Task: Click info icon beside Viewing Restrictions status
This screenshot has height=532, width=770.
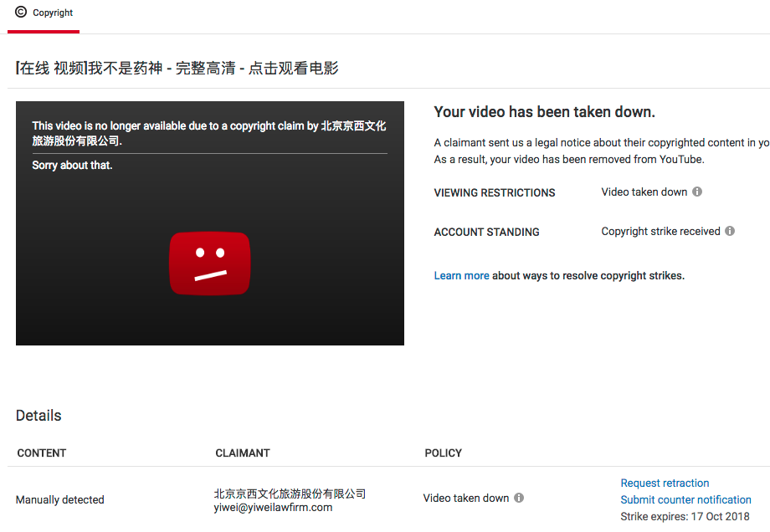Action: [x=697, y=192]
